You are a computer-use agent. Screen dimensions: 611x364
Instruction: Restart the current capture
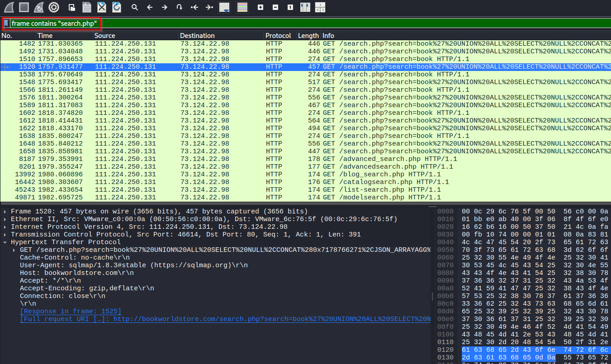coord(39,7)
